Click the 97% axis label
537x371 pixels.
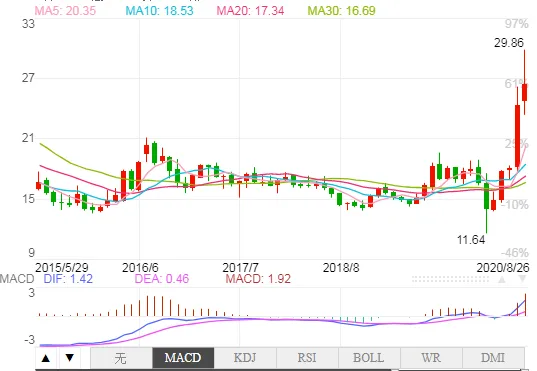pos(517,24)
